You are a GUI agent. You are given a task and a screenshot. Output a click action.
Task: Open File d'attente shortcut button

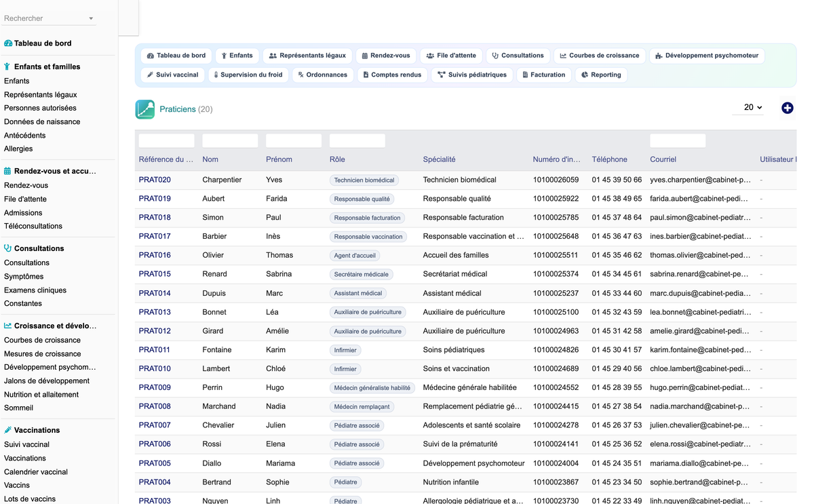(452, 56)
